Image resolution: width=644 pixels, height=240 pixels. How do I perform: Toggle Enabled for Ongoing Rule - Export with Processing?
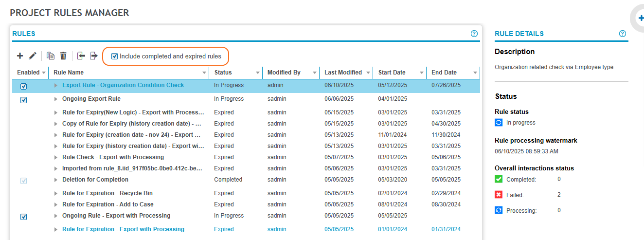(24, 217)
